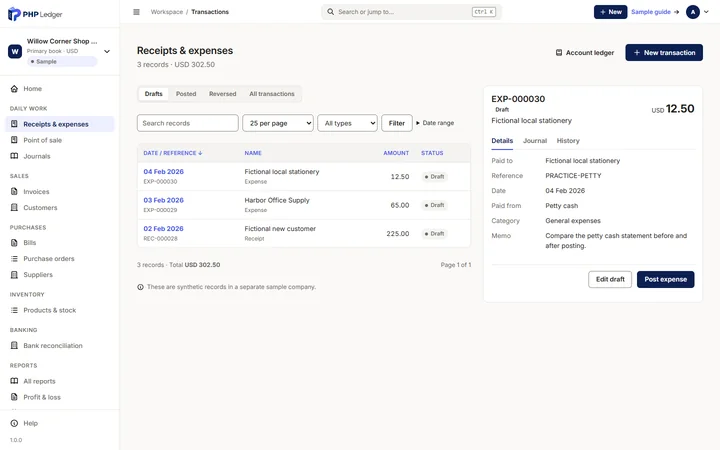Click the Harbor Office Supply name cell
The width and height of the screenshot is (720, 450).
277,200
